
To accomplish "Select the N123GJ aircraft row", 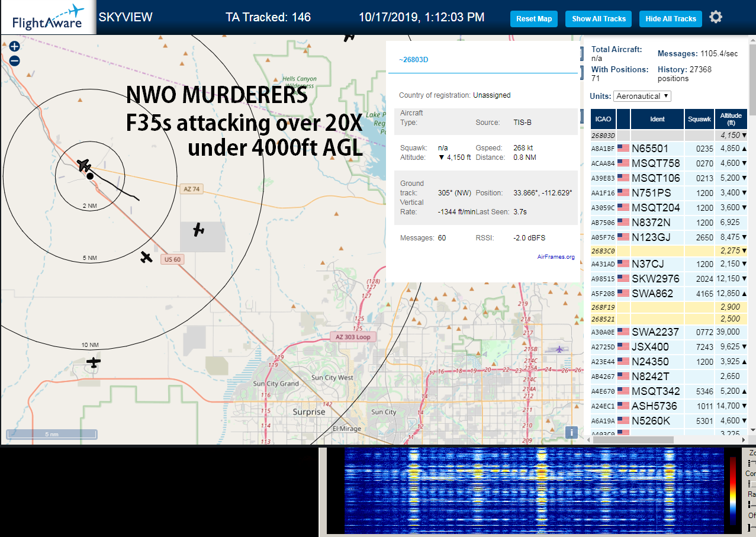I will click(x=669, y=237).
